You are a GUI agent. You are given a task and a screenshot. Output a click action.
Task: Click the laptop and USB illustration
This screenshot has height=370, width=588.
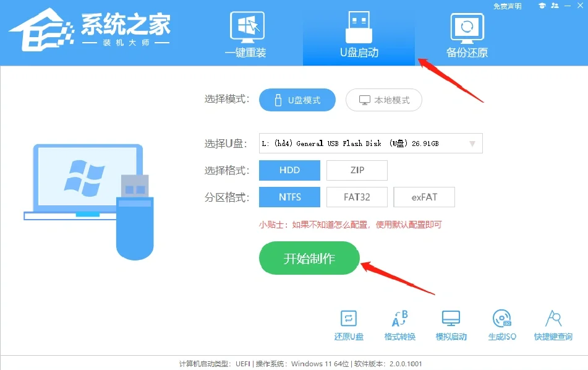point(89,202)
